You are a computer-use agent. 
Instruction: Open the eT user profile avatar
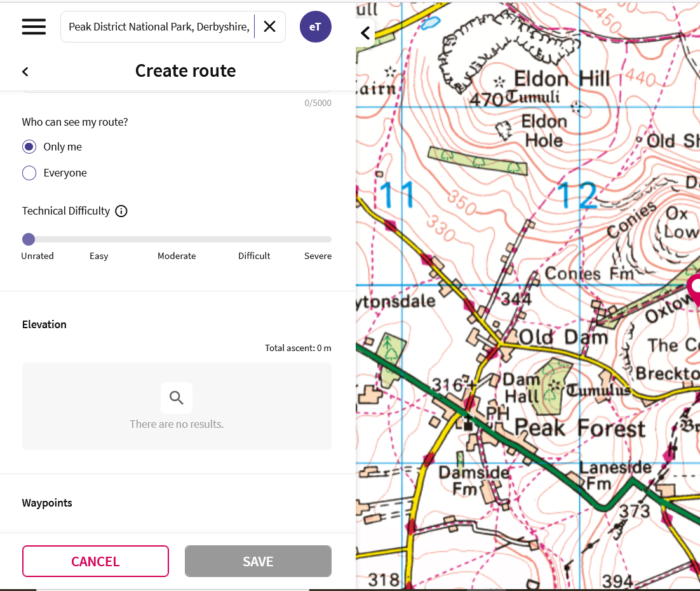315,27
